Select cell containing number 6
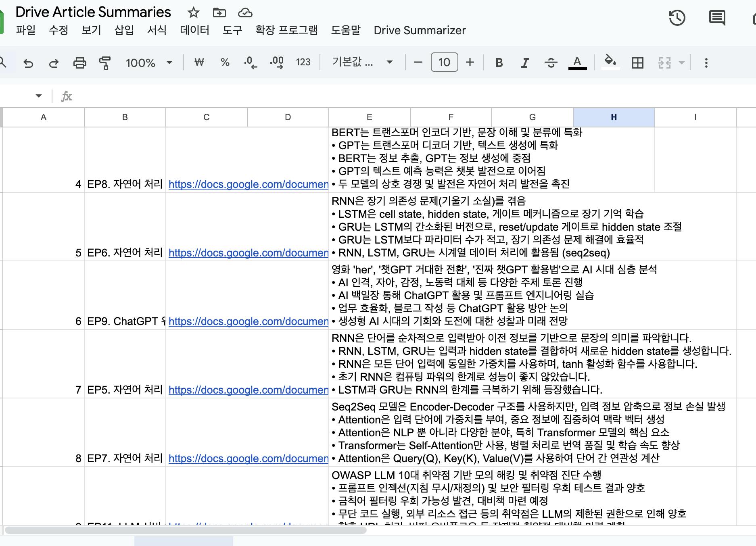Screen dimensions: 756x546 44,296
